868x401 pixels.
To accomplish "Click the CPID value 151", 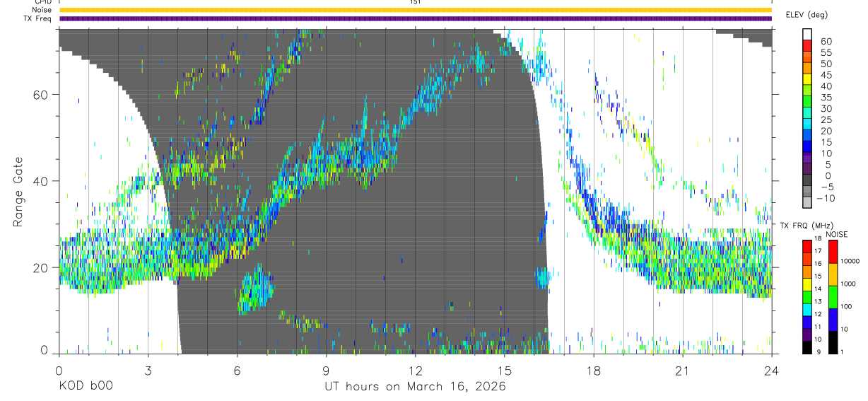I will 415,2.
